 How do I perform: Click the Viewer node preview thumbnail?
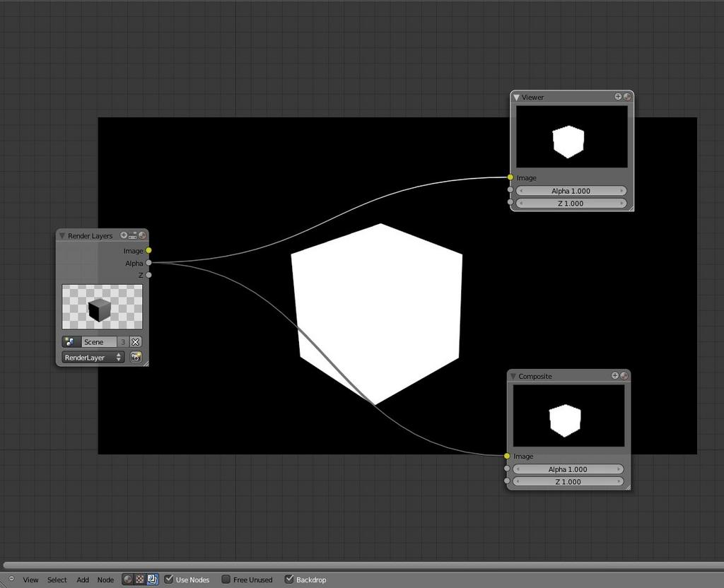pos(571,137)
